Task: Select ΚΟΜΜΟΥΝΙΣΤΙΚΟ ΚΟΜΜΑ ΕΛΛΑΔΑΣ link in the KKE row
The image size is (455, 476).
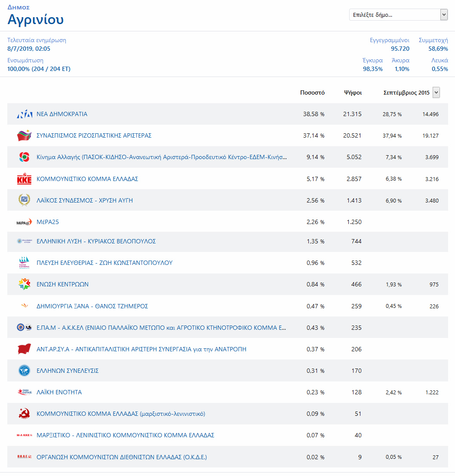Action: [x=87, y=179]
